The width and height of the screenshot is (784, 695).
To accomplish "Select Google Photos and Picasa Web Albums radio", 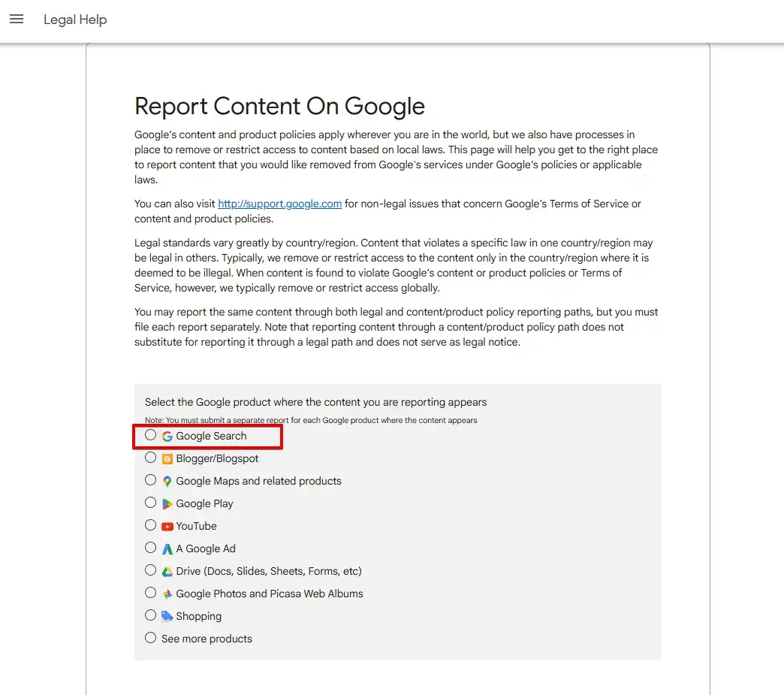I will point(150,592).
